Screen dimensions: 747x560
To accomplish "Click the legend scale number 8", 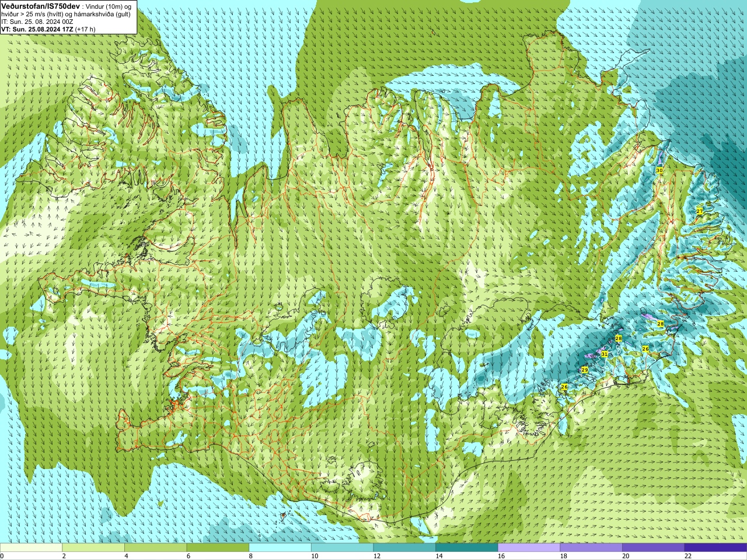I will pyautogui.click(x=250, y=556).
